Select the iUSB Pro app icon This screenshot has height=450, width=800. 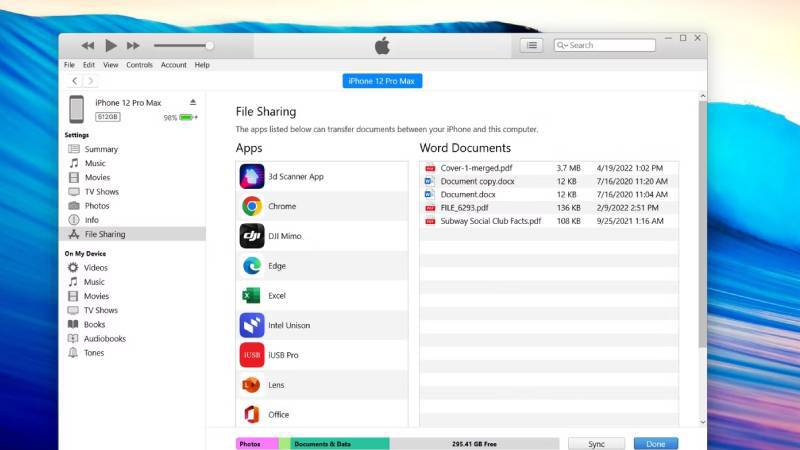(x=252, y=355)
